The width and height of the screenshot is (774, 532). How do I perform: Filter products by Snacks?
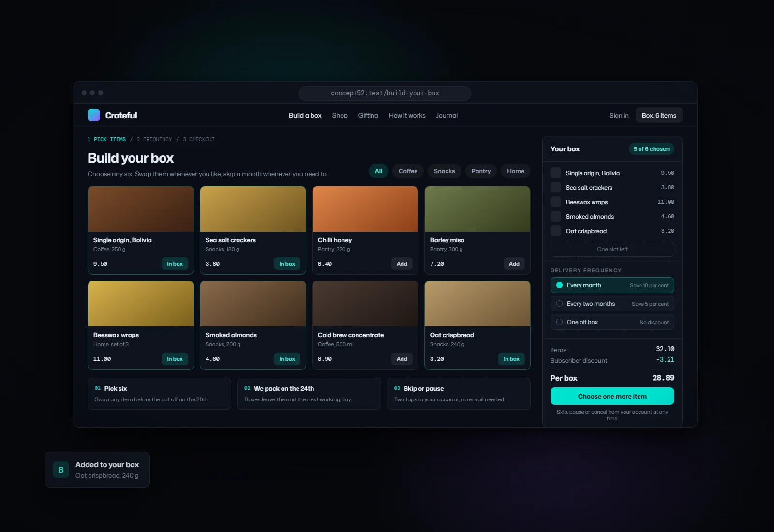click(444, 171)
